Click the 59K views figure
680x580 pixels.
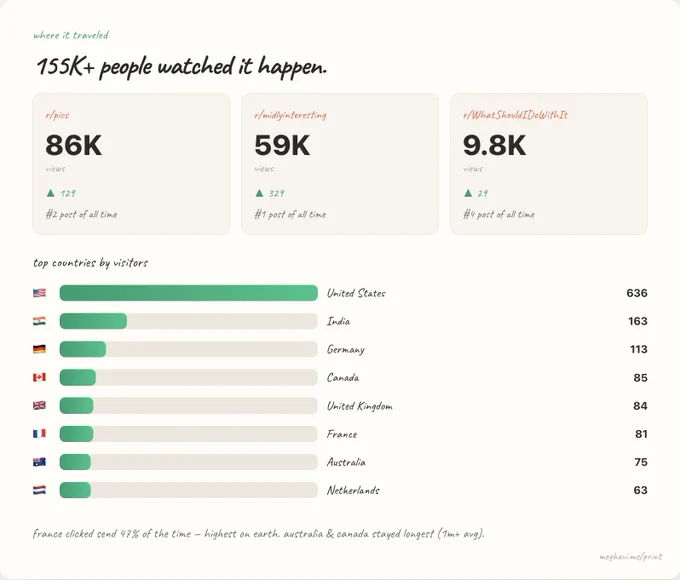(282, 145)
